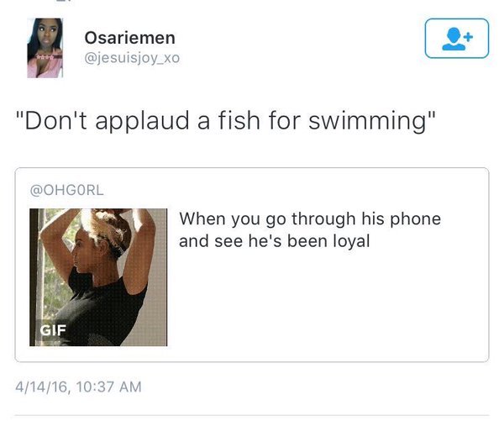
Task: Open quoted tweet text about his phone
Action: 310,230
